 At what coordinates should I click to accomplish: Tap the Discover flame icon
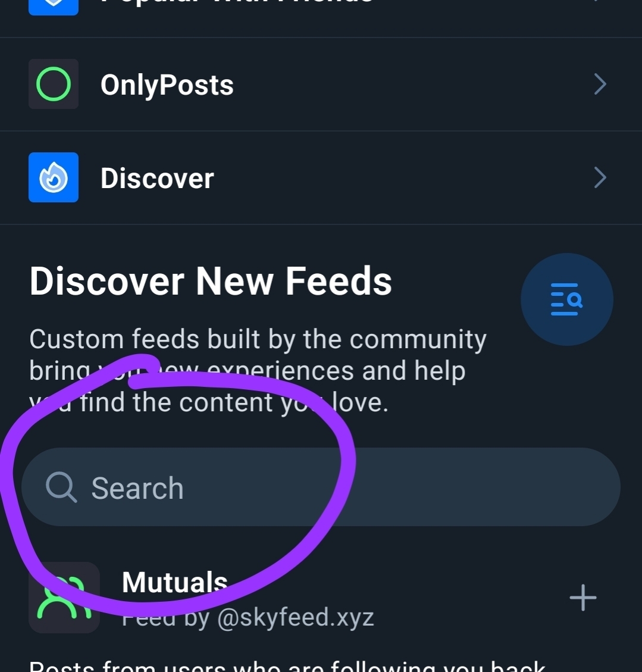click(54, 177)
